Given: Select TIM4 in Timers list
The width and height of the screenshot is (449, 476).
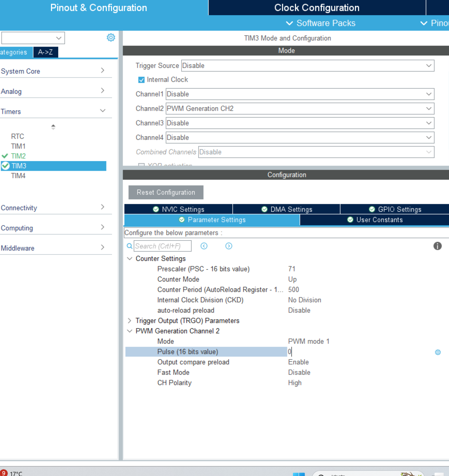Looking at the screenshot, I should (18, 176).
